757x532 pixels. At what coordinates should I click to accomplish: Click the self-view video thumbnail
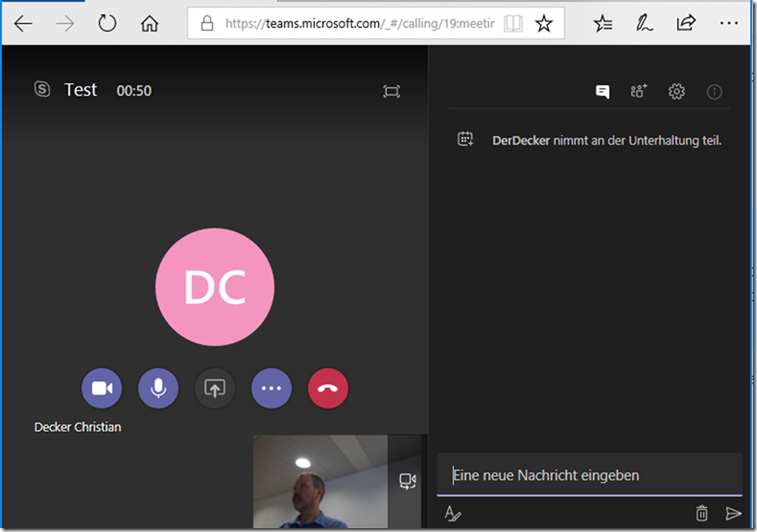320,481
